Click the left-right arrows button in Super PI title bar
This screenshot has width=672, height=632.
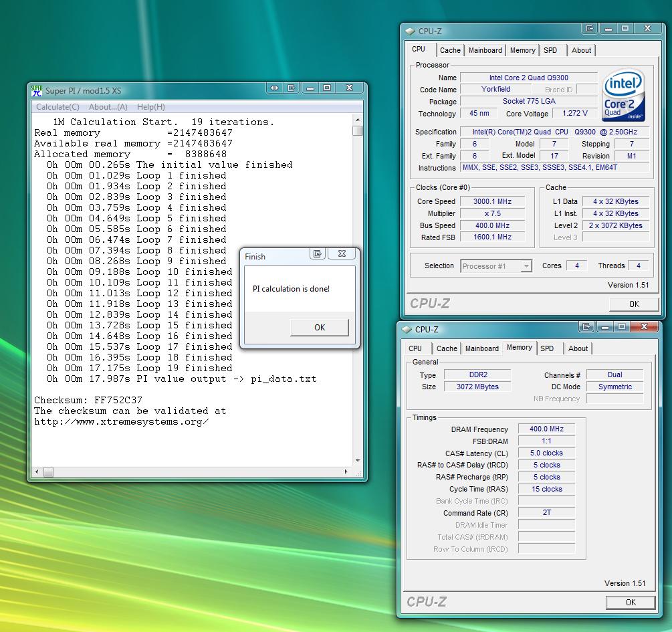pyautogui.click(x=274, y=88)
